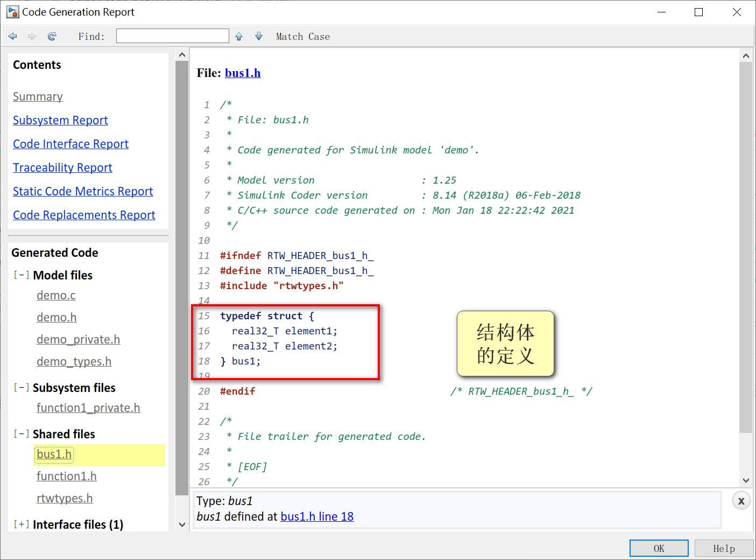Find next match using down arrow
The image size is (756, 560).
(x=259, y=36)
